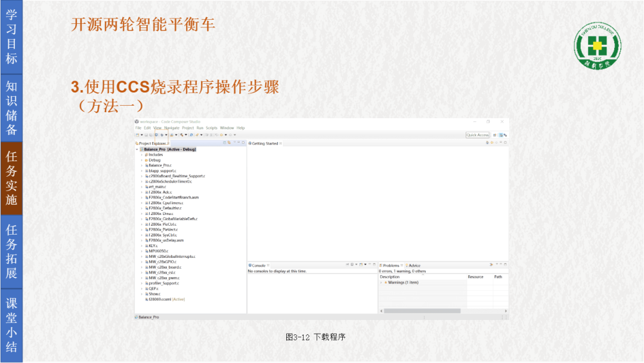Screen dimensions: 644x363
Task: Open the Project menu
Action: (188, 128)
